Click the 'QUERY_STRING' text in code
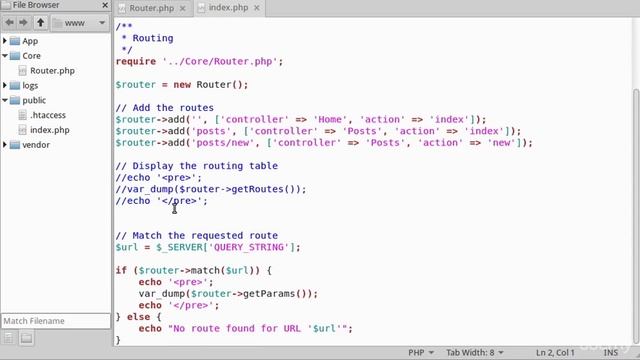The height and width of the screenshot is (360, 640). 249,247
